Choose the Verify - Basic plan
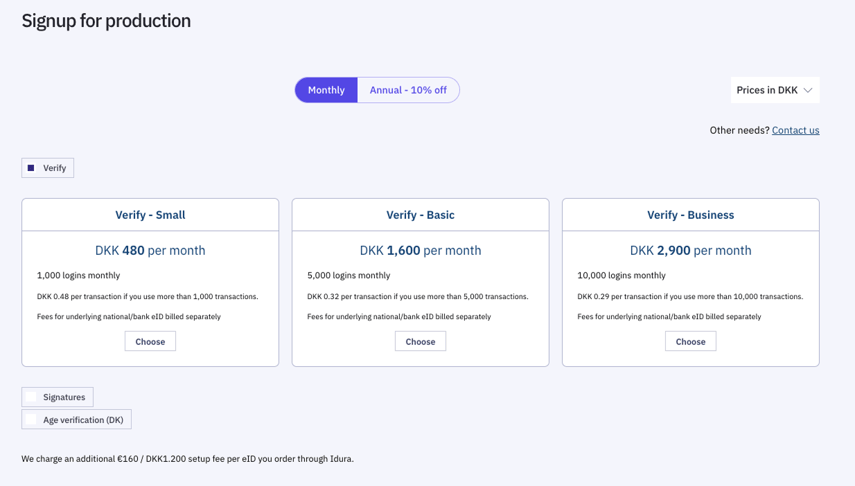The width and height of the screenshot is (855, 486). (420, 341)
